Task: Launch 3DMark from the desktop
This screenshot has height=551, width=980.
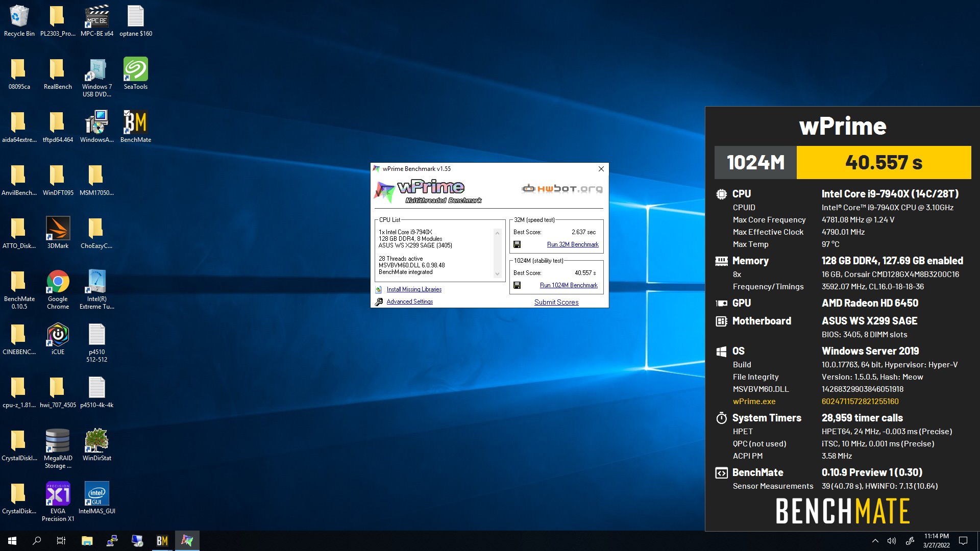Action: tap(58, 233)
